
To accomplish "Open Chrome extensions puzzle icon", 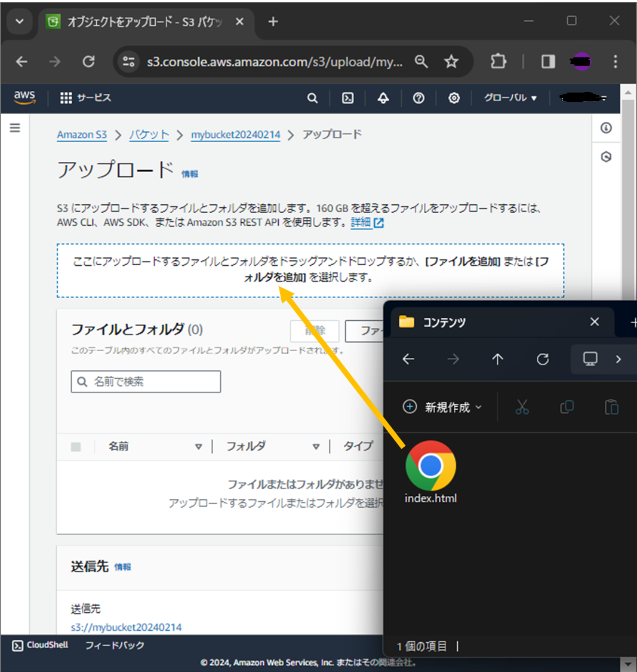I will [498, 62].
